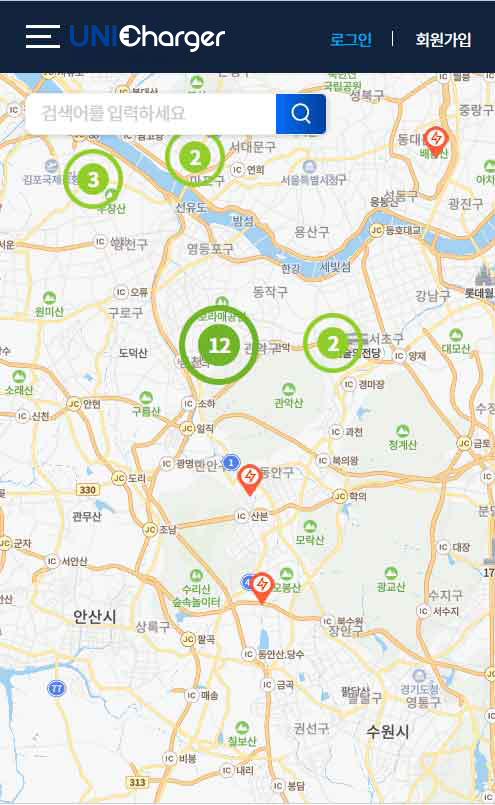Click the 수원시 city label
Screen dimensions: 495x805
388,731
